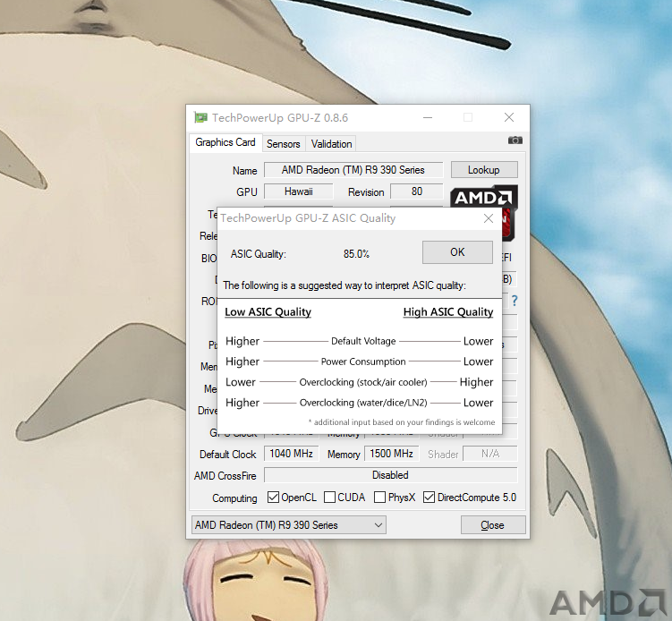Close the ASIC Quality dialog with X
Viewport: 672px width, 621px height.
click(489, 218)
